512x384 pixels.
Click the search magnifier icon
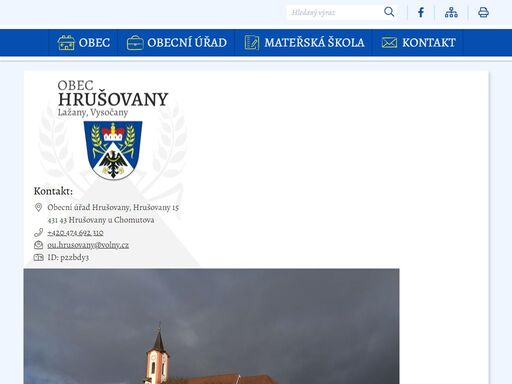[x=389, y=12]
